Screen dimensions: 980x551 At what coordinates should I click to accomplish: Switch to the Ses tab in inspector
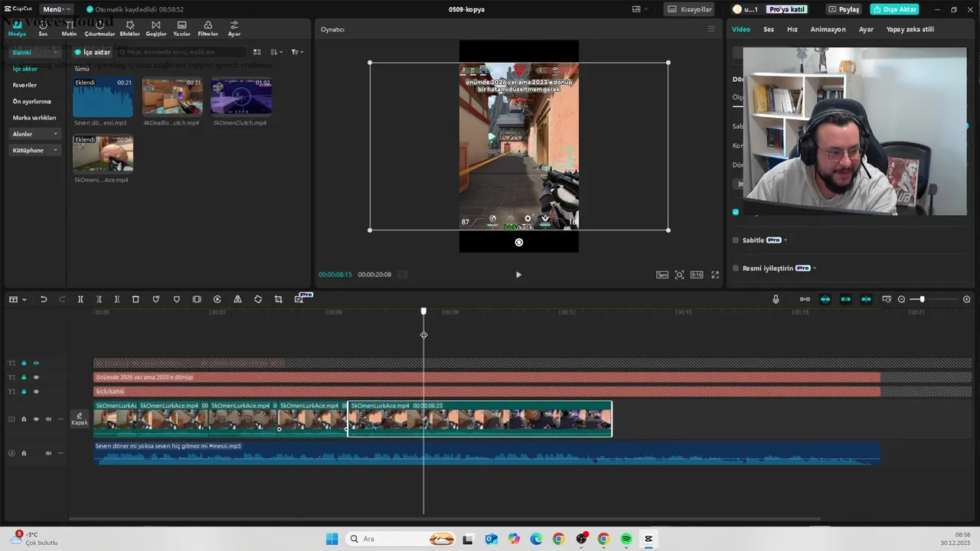pos(769,29)
